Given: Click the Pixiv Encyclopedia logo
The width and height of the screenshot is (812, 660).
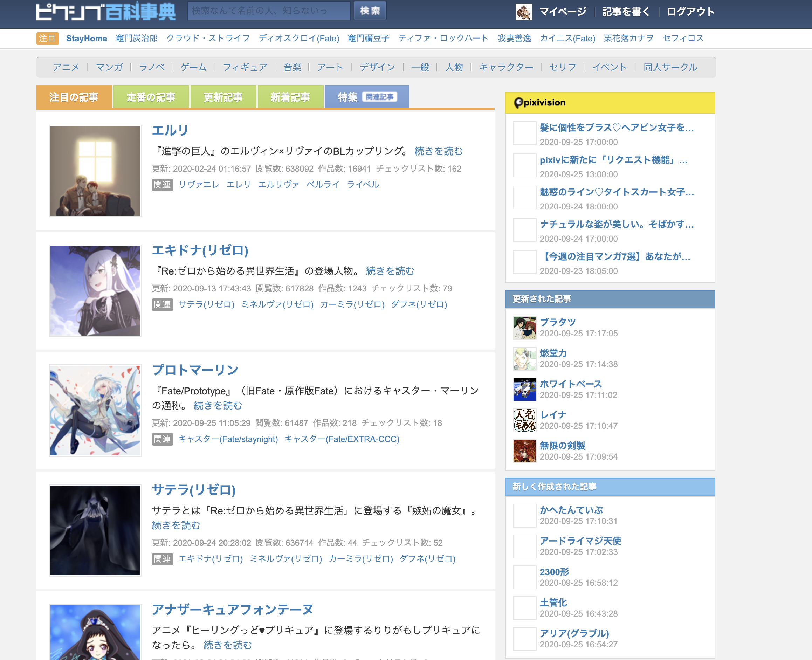Looking at the screenshot, I should click(106, 12).
